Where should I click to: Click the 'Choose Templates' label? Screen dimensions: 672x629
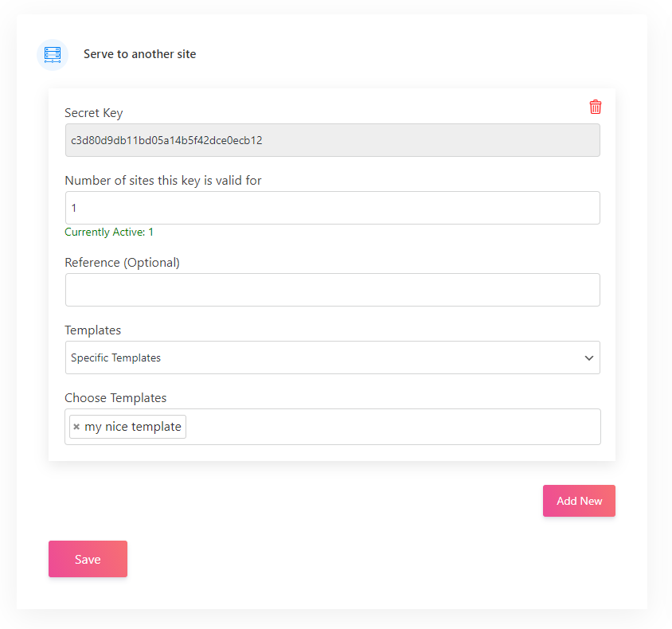115,398
